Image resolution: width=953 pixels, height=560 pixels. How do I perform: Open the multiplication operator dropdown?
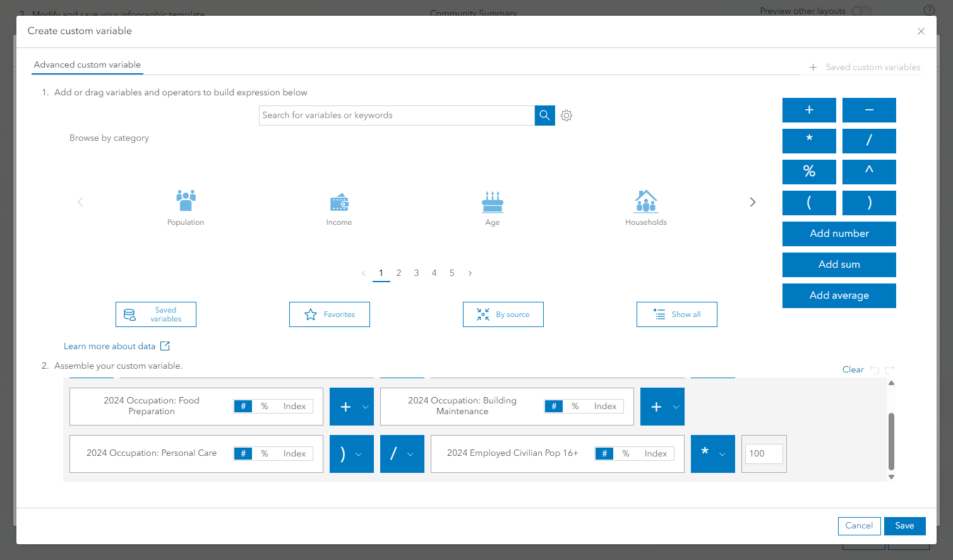[x=721, y=454]
